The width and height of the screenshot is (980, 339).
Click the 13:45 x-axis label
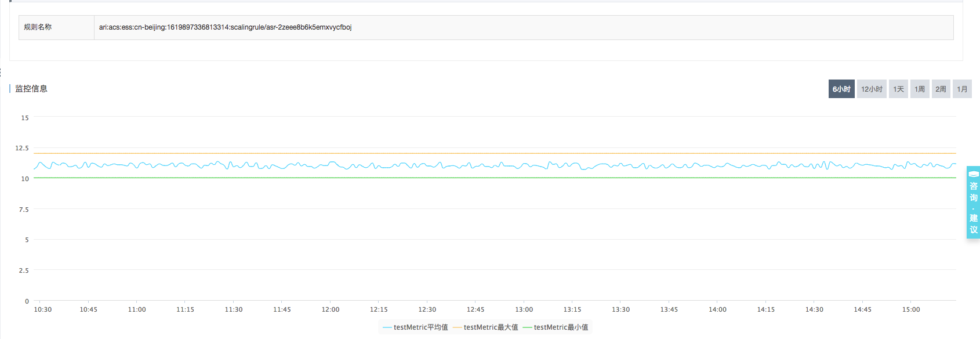669,309
